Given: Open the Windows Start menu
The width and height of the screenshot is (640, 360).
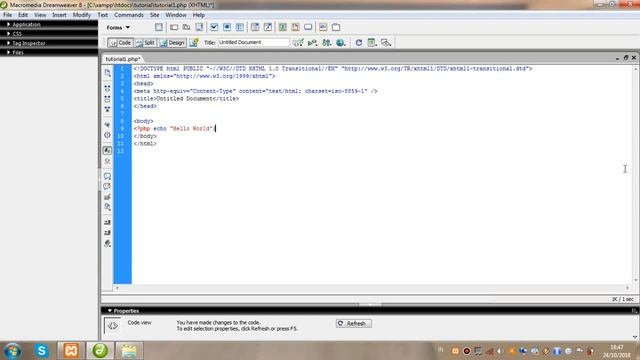Looking at the screenshot, I should [x=13, y=351].
